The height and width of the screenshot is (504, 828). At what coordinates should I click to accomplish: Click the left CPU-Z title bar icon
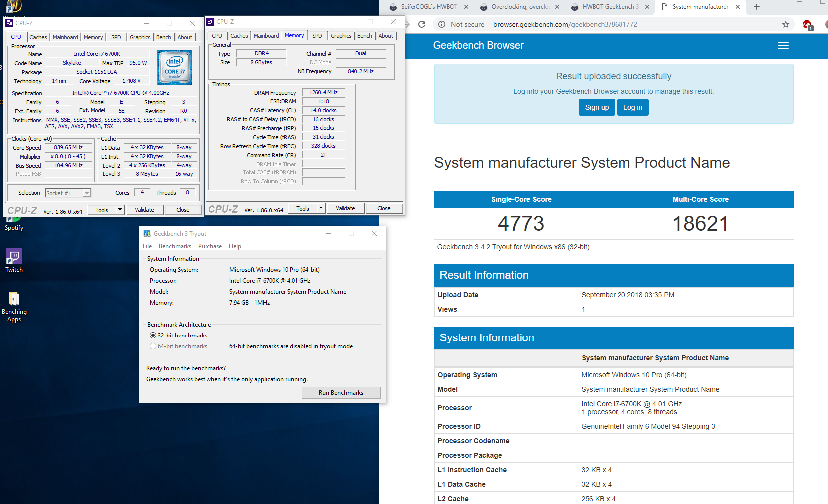click(9, 23)
